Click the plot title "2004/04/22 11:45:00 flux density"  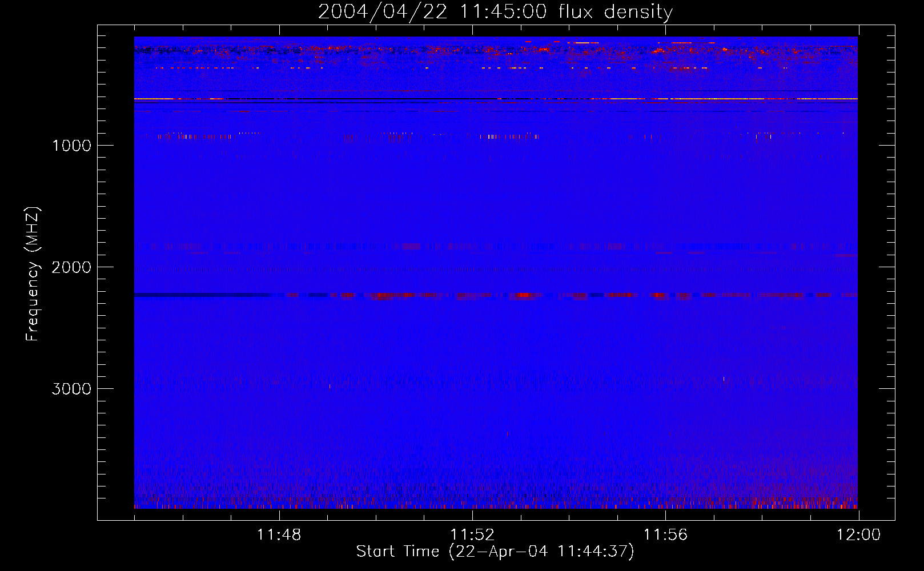pos(495,12)
